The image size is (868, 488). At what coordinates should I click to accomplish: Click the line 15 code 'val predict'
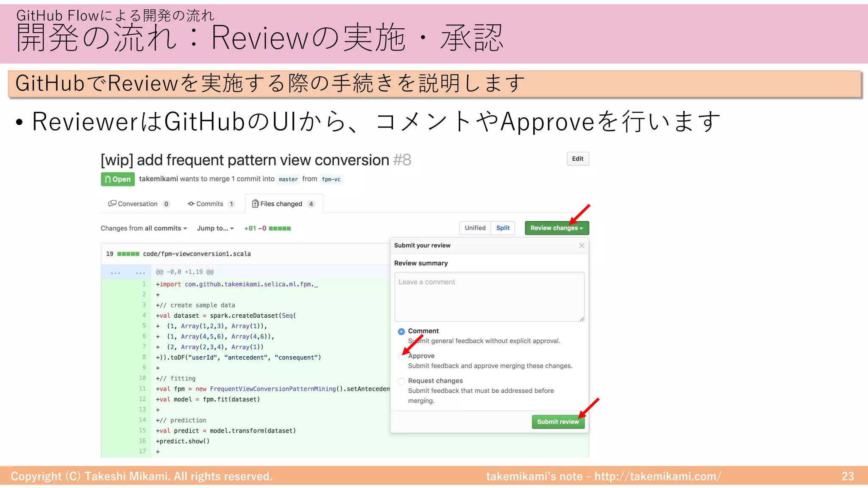tap(179, 431)
